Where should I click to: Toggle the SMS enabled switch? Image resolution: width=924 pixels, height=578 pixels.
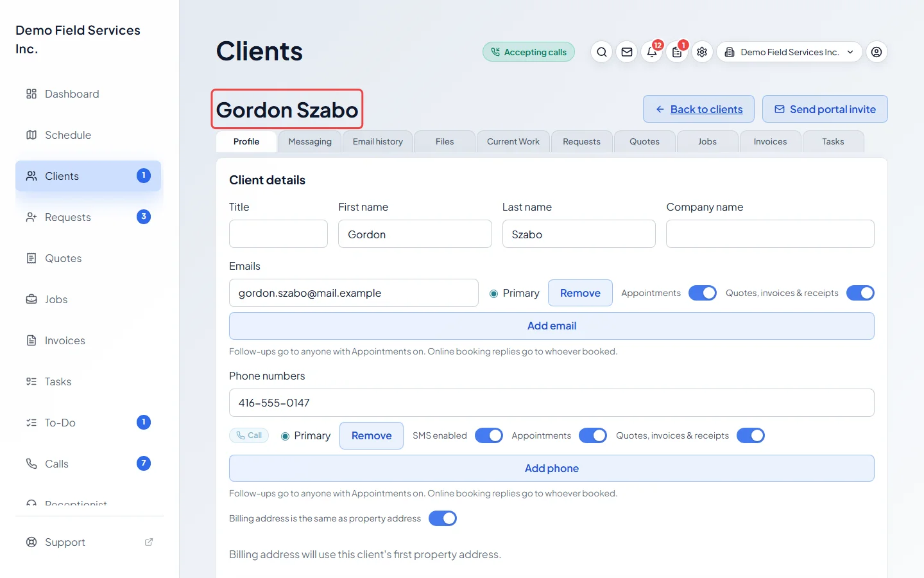tap(489, 435)
